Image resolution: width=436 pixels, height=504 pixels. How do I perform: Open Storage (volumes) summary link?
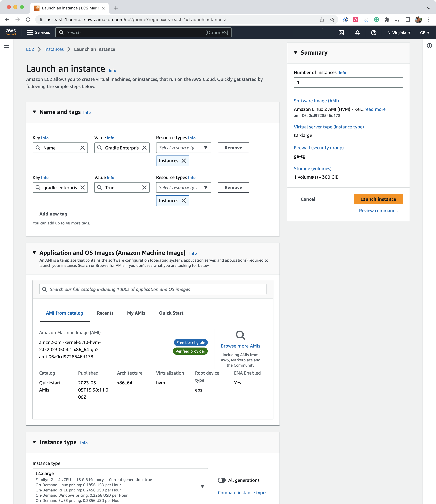[x=313, y=169]
